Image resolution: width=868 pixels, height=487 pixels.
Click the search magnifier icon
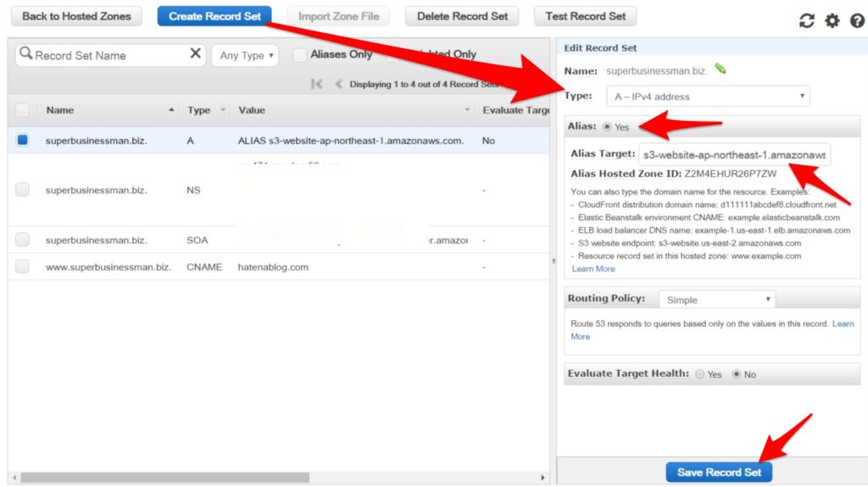(25, 53)
